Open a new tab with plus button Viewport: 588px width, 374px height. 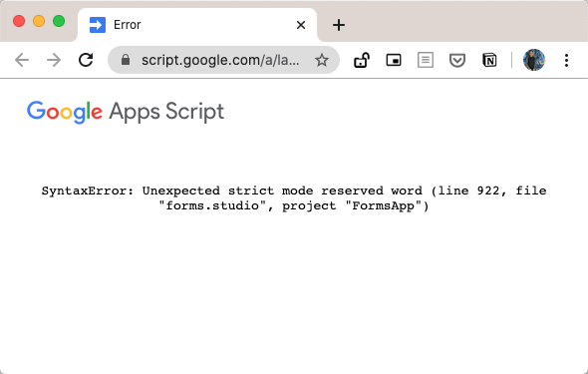[339, 25]
